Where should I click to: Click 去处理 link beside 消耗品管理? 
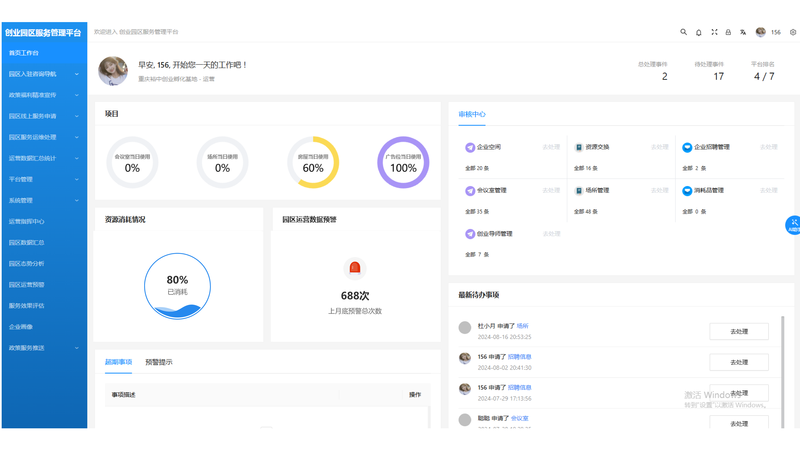tap(769, 191)
